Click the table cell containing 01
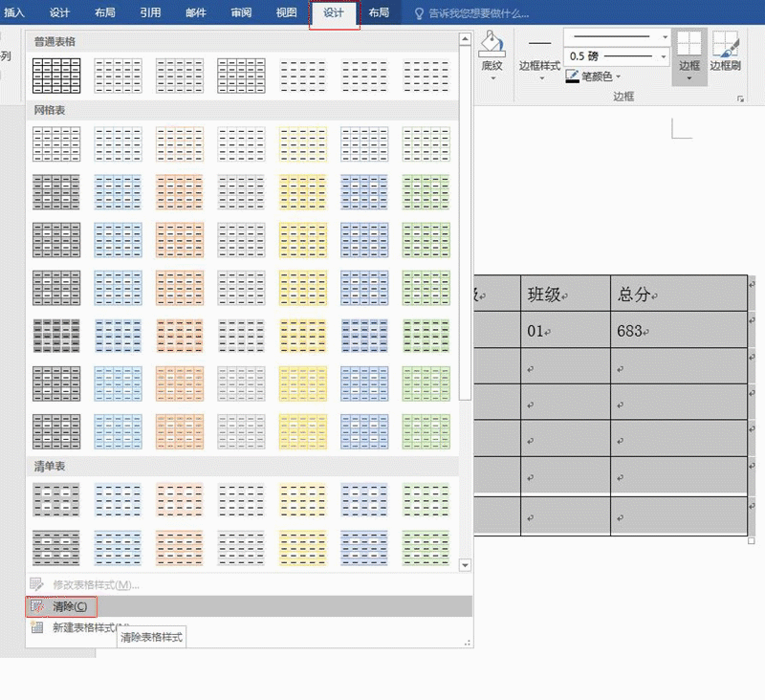Image resolution: width=765 pixels, height=700 pixels. click(x=565, y=330)
